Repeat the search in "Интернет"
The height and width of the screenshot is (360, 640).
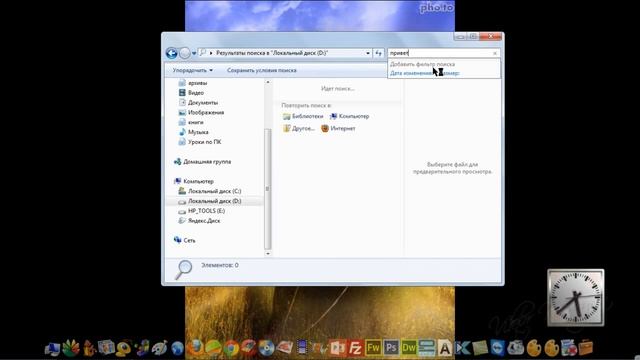coord(338,128)
